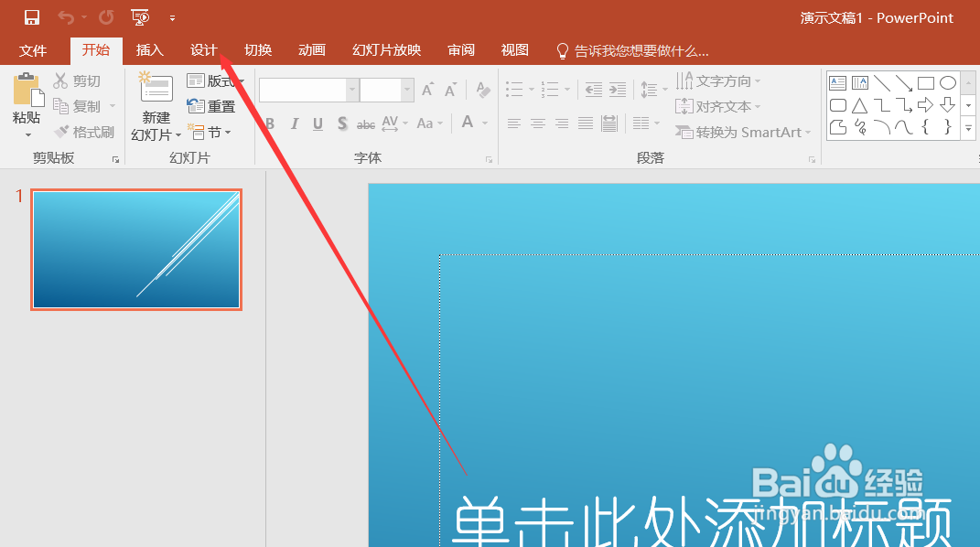The height and width of the screenshot is (547, 980).
Task: Go to the 切换 (Transitions) tab
Action: pos(257,50)
